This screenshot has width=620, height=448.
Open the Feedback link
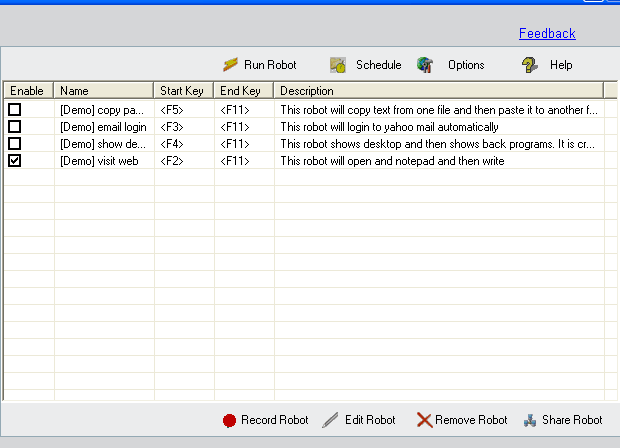tap(547, 33)
